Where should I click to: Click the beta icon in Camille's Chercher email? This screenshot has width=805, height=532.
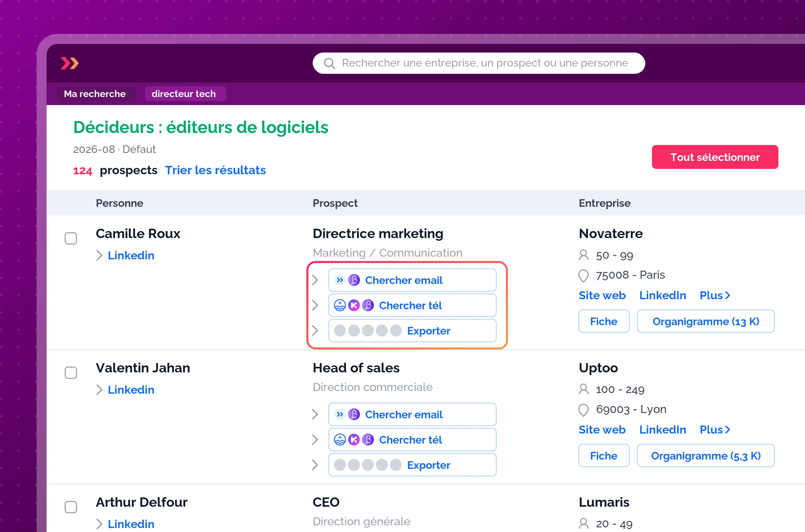(x=354, y=280)
